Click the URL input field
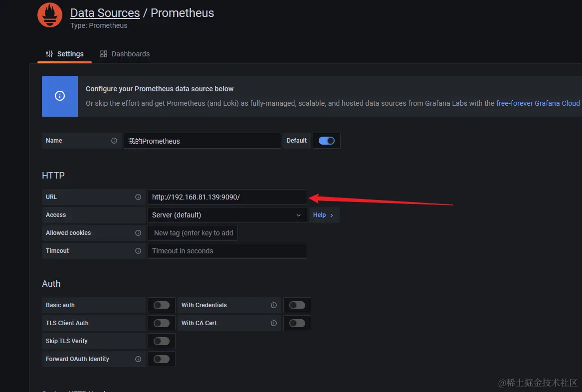The height and width of the screenshot is (392, 582). coord(227,197)
